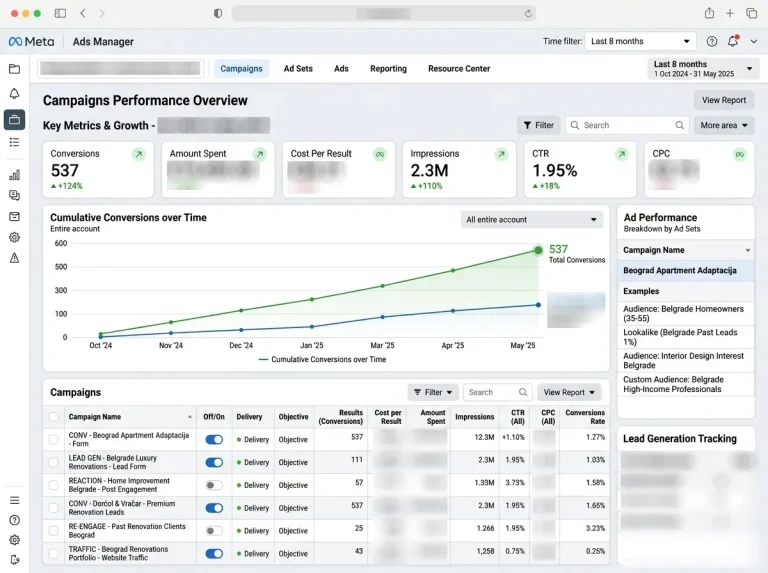This screenshot has width=768, height=573.
Task: Click the Campaigns table Search field
Action: click(x=498, y=392)
